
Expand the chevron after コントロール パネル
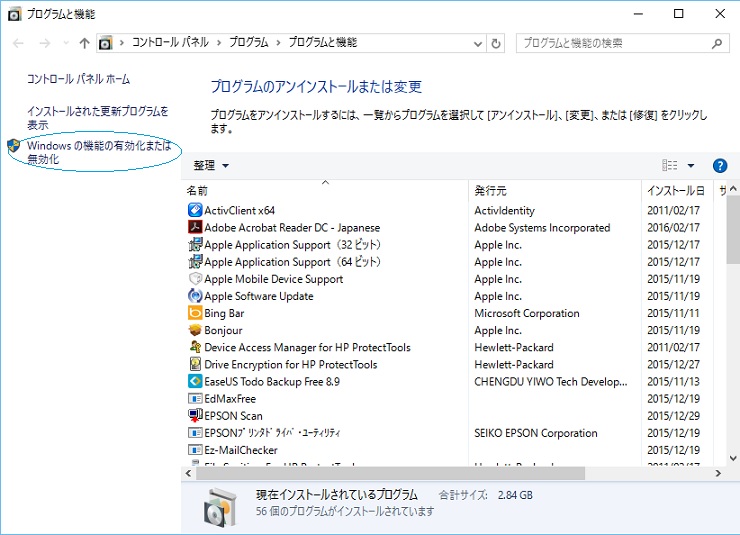[x=219, y=43]
